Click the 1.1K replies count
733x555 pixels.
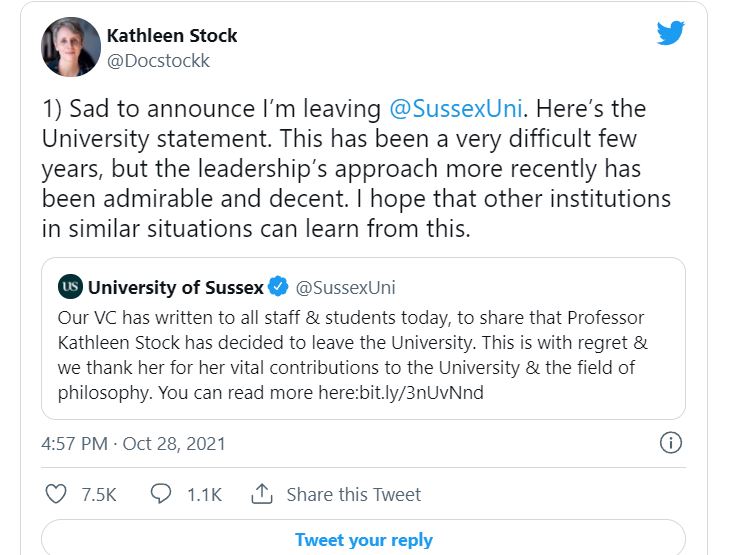(203, 494)
